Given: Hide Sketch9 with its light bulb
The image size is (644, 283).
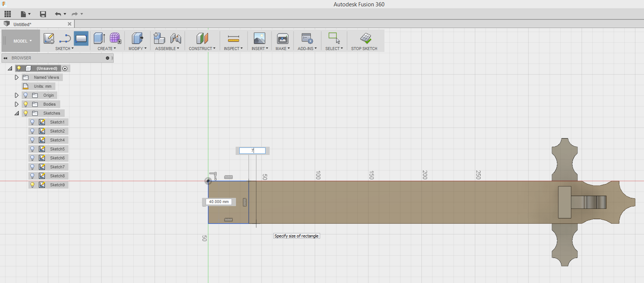Looking at the screenshot, I should click(33, 185).
